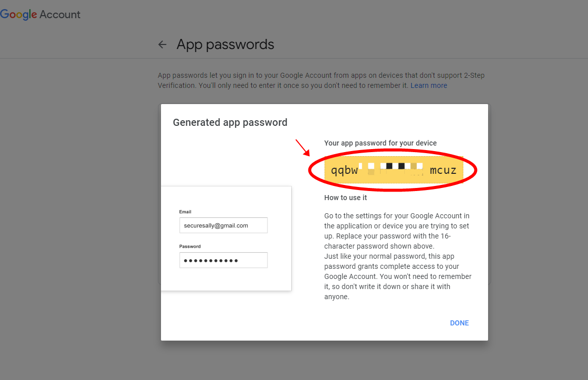The width and height of the screenshot is (588, 380).
Task: Click the pixelated middle of the password
Action: tap(393, 169)
